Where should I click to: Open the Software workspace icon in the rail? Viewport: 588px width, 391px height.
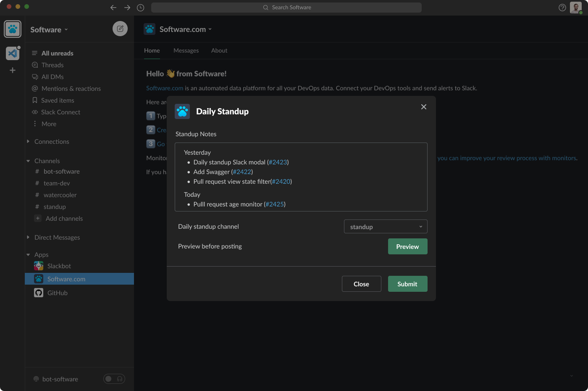coord(13,29)
